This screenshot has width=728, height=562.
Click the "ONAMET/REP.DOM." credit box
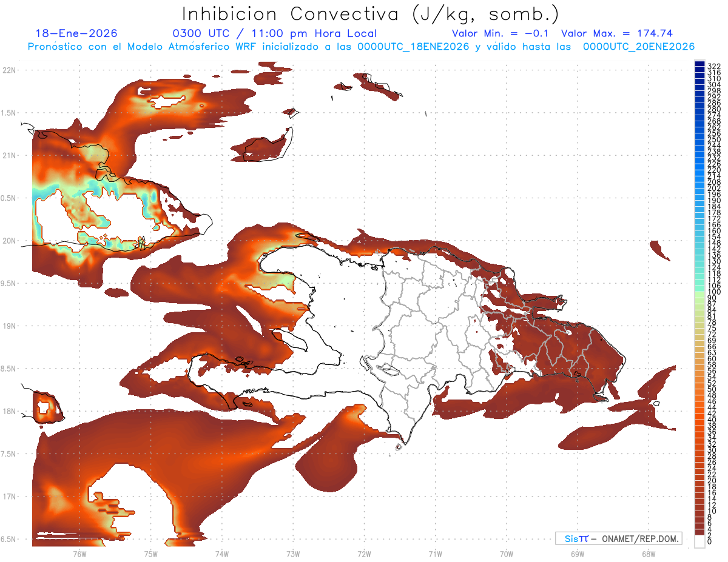619,538
